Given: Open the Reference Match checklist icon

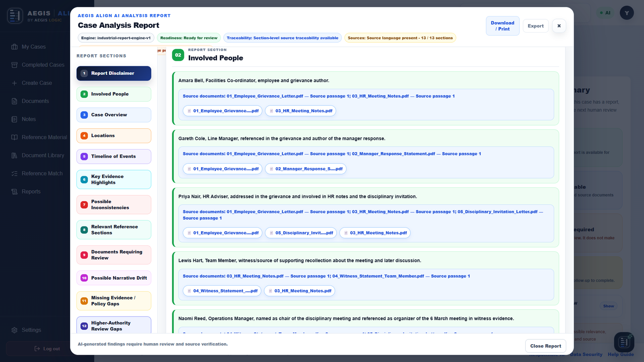Looking at the screenshot, I should tap(14, 173).
